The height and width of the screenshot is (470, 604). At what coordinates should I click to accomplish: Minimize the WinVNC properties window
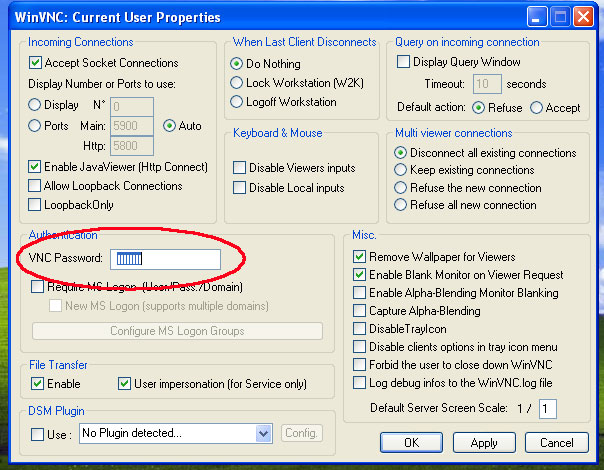click(x=537, y=17)
